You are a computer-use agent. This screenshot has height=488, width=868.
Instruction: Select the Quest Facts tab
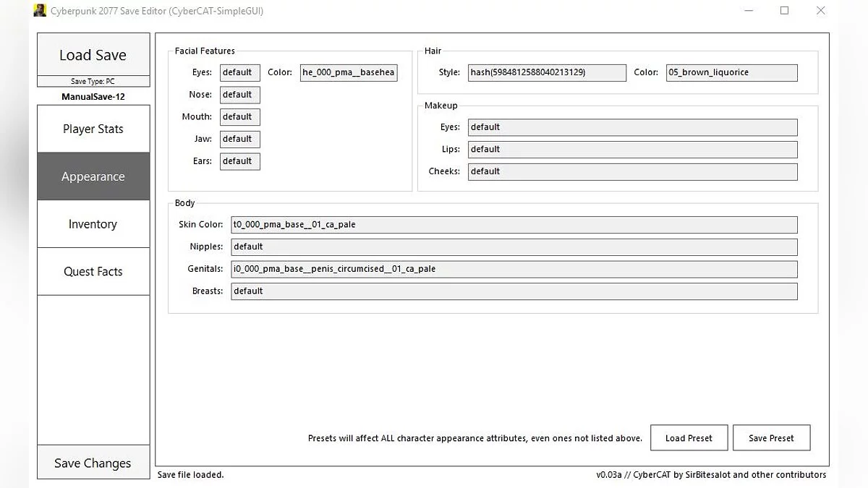click(93, 272)
